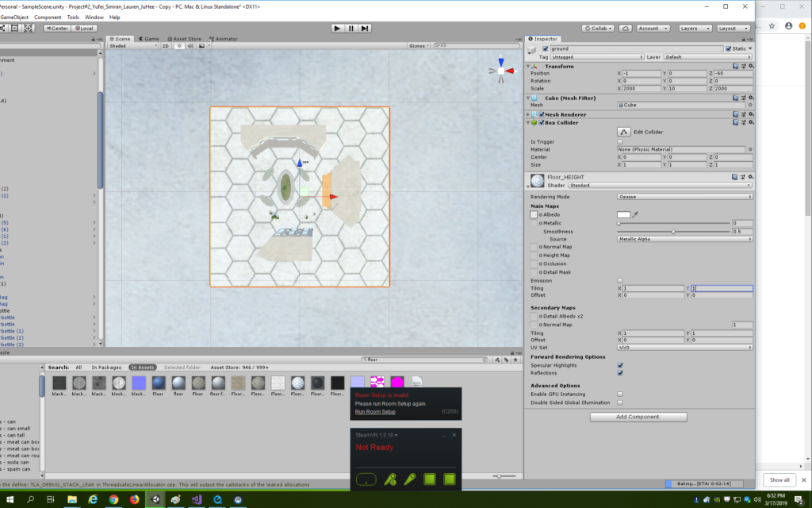Click the Edit Collider button icon

coord(623,133)
